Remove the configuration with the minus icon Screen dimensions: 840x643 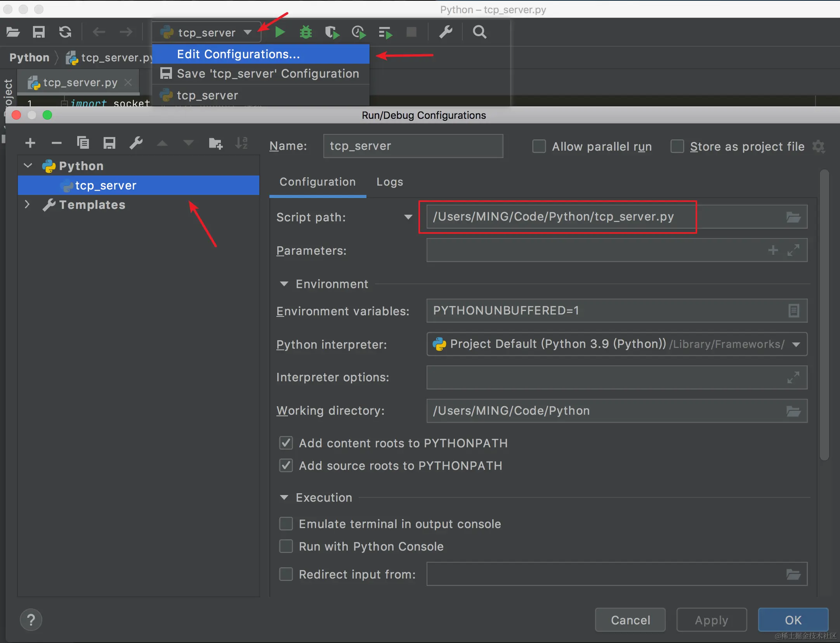(57, 143)
